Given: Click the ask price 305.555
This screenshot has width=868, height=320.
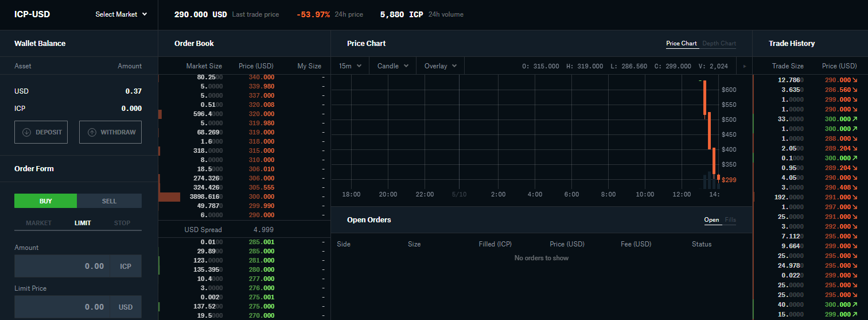Looking at the screenshot, I should click(x=262, y=187).
